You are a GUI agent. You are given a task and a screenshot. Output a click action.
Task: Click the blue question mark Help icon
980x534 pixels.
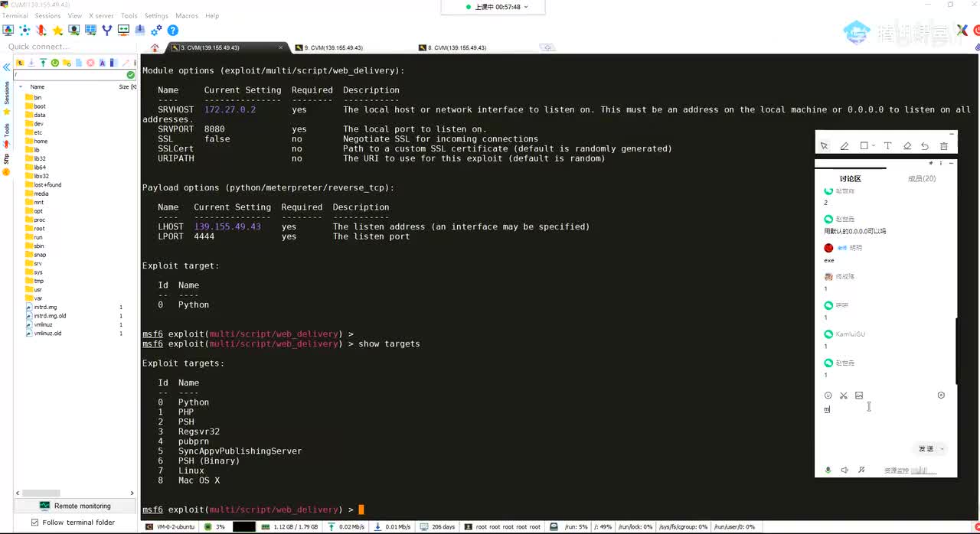173,31
